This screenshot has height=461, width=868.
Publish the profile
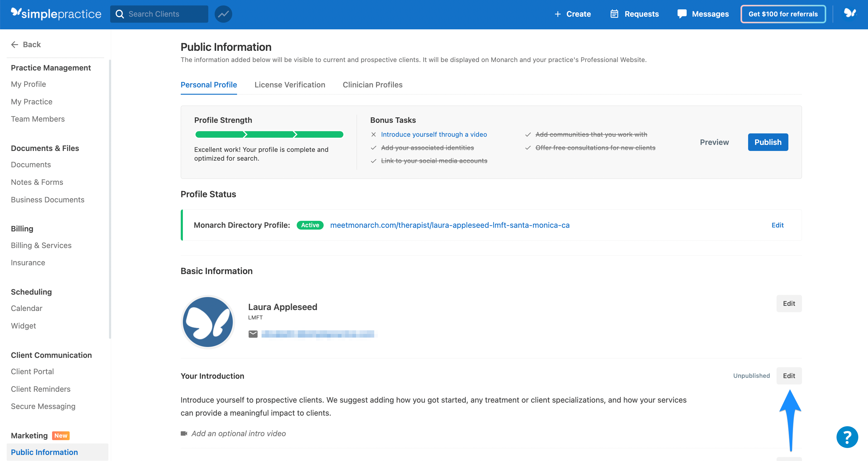click(768, 142)
